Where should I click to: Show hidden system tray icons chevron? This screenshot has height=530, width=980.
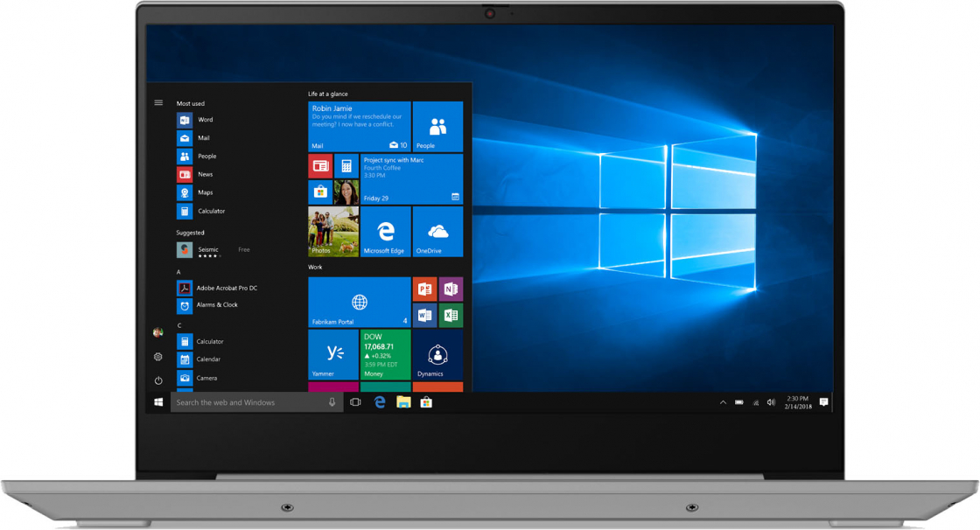point(723,403)
